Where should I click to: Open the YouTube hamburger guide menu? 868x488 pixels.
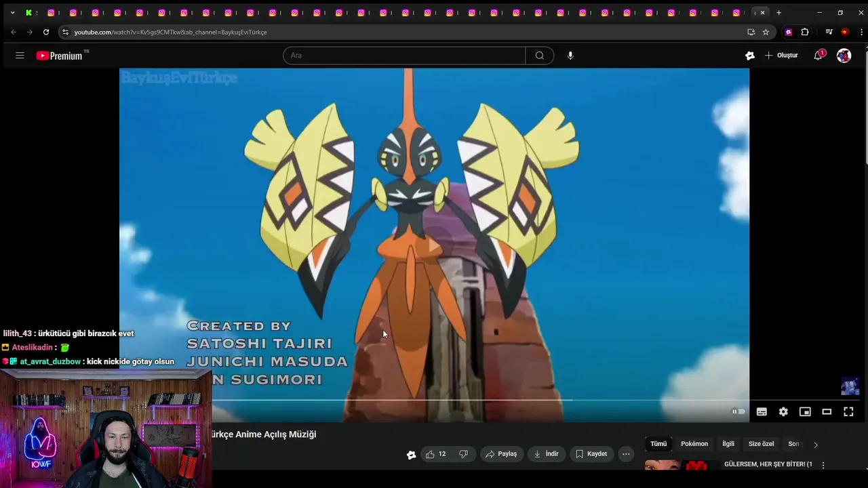[x=20, y=56]
